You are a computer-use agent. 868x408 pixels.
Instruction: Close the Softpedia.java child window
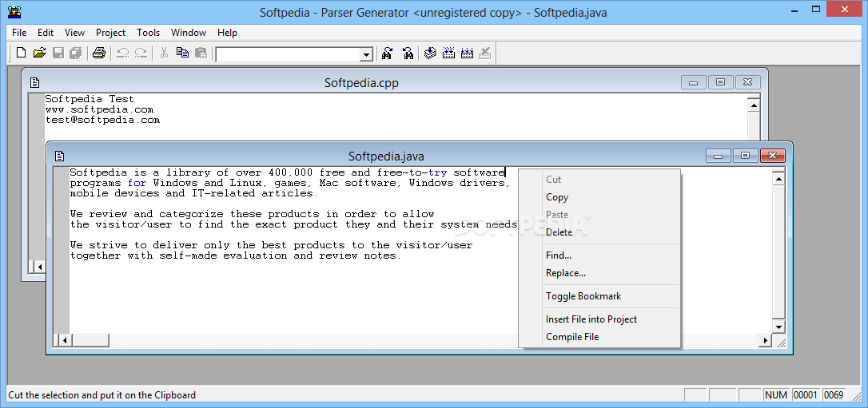[773, 156]
